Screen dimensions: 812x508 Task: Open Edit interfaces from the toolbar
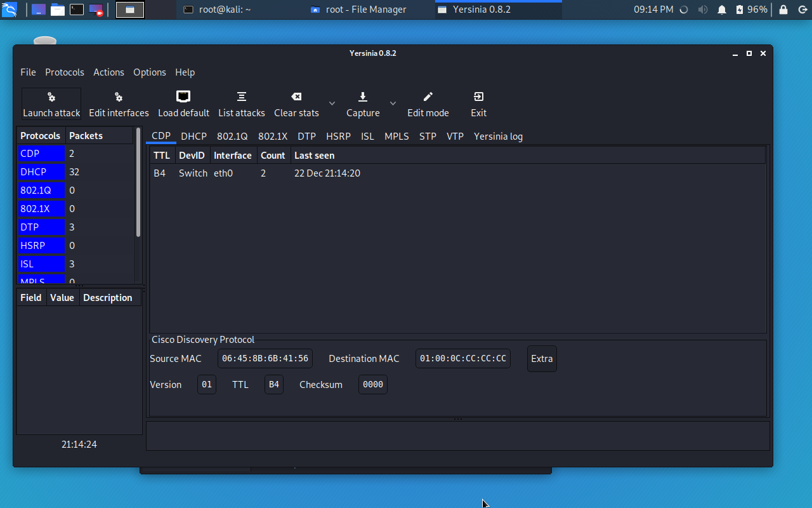(x=119, y=104)
